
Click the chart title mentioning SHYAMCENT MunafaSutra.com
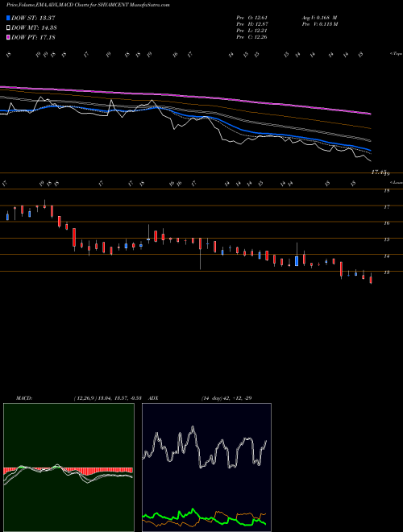click(88, 5)
